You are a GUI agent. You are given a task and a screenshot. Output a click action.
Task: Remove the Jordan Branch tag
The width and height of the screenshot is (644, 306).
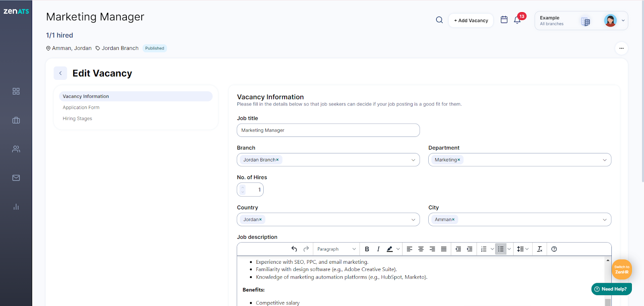click(x=277, y=160)
